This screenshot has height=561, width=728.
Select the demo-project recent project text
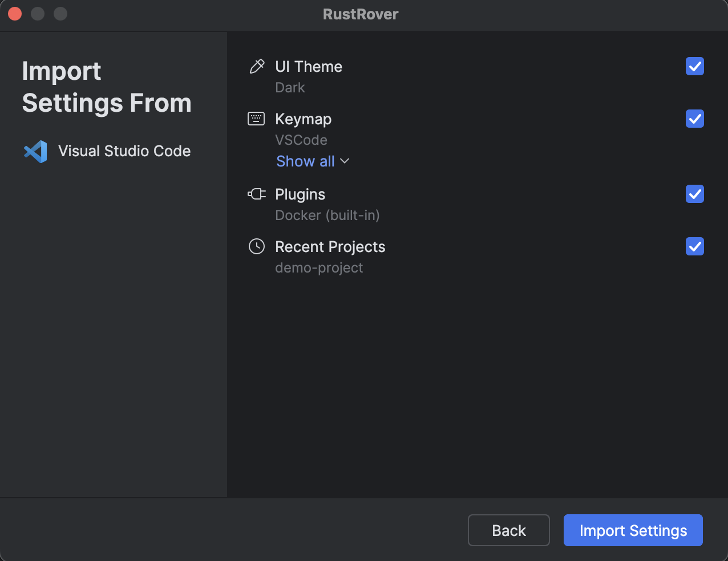(x=319, y=267)
